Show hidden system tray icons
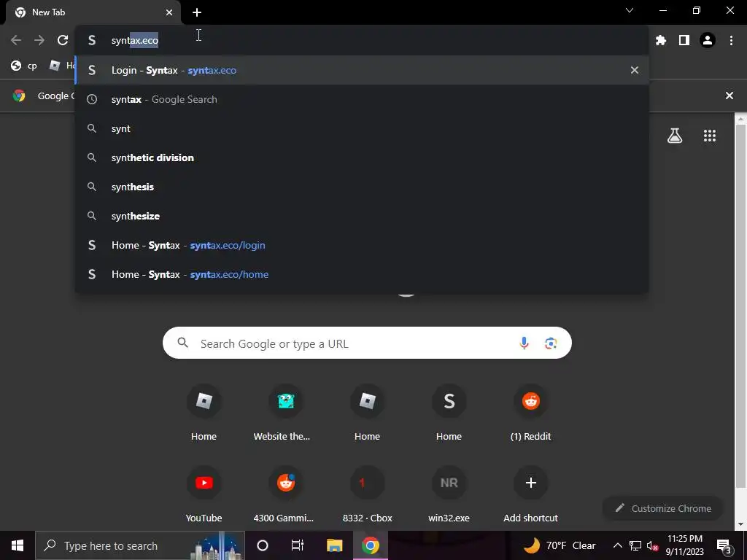 tap(617, 545)
